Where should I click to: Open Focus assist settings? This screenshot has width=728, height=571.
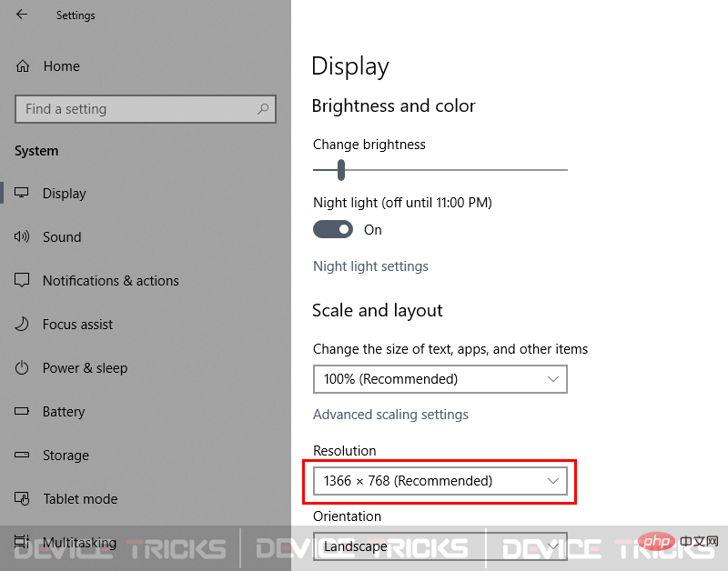(x=77, y=325)
